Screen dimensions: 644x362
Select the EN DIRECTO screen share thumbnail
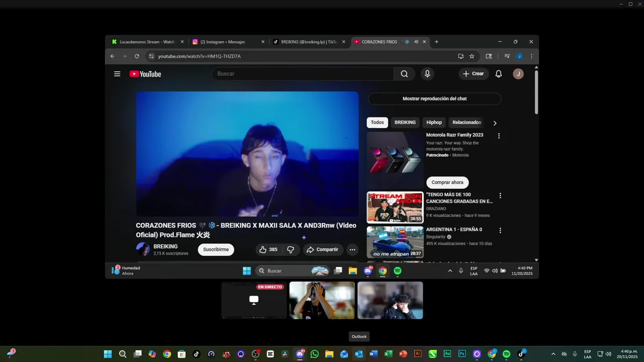254,300
